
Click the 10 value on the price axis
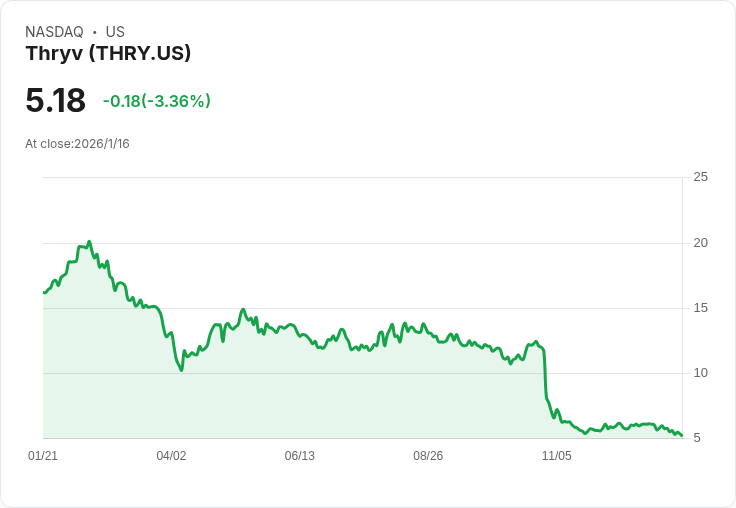coord(700,373)
